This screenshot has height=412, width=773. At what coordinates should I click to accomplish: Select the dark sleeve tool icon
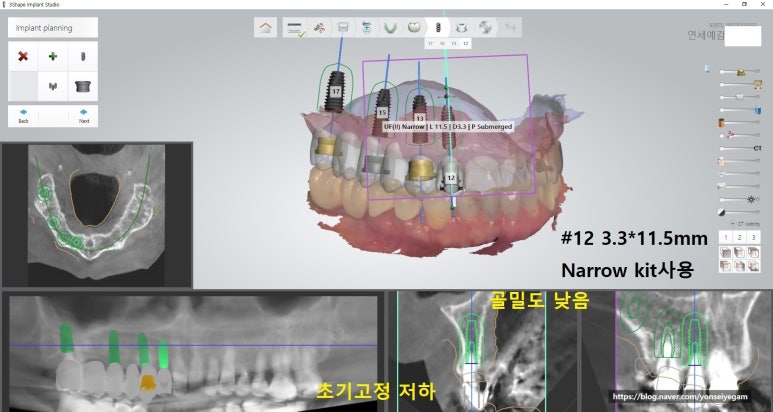click(83, 86)
